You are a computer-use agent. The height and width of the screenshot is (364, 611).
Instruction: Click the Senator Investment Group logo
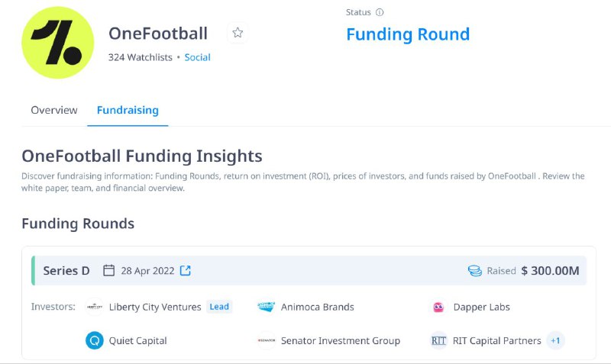pyautogui.click(x=267, y=340)
